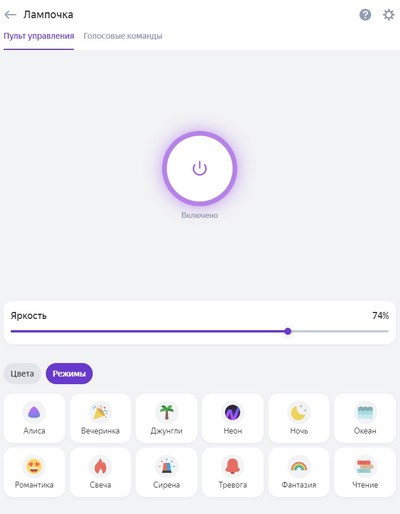
Task: Switch to Голосовые команды tab
Action: point(123,36)
